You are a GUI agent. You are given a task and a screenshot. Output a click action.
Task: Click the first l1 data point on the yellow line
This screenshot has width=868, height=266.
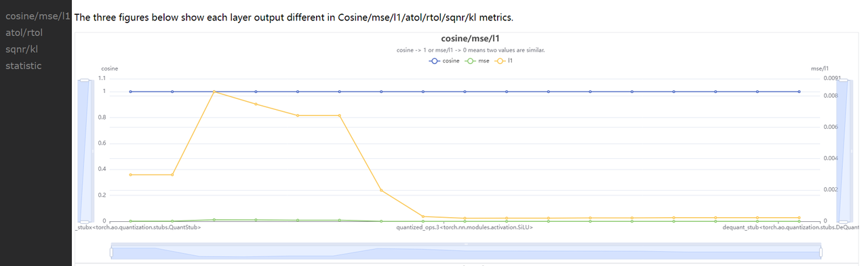click(131, 174)
